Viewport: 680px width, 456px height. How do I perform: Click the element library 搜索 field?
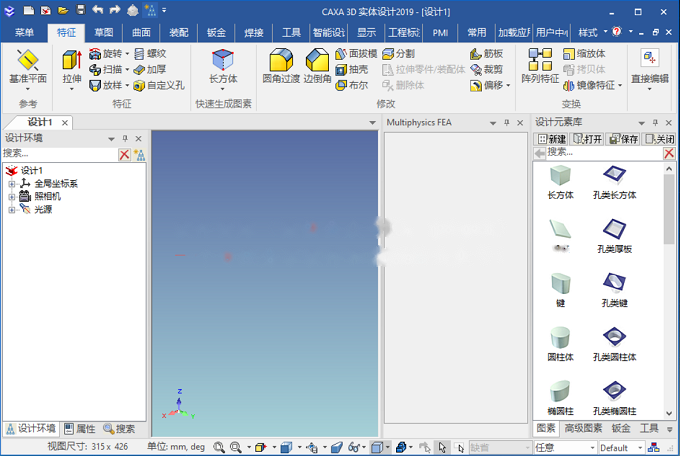coord(604,152)
